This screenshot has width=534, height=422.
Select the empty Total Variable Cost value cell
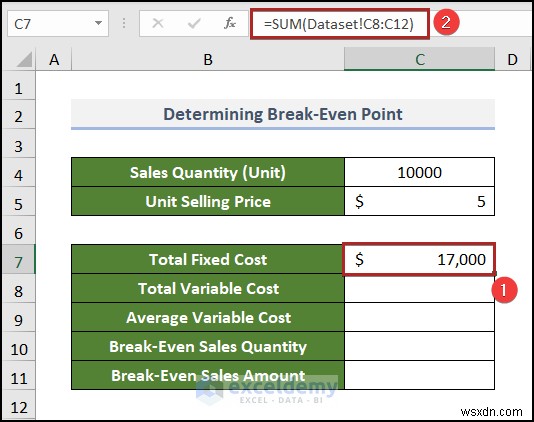(x=420, y=288)
